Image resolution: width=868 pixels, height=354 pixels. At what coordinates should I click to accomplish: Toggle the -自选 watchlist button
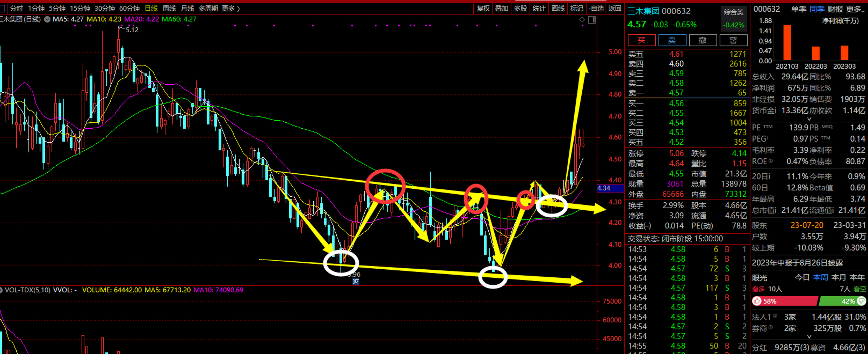[x=596, y=8]
